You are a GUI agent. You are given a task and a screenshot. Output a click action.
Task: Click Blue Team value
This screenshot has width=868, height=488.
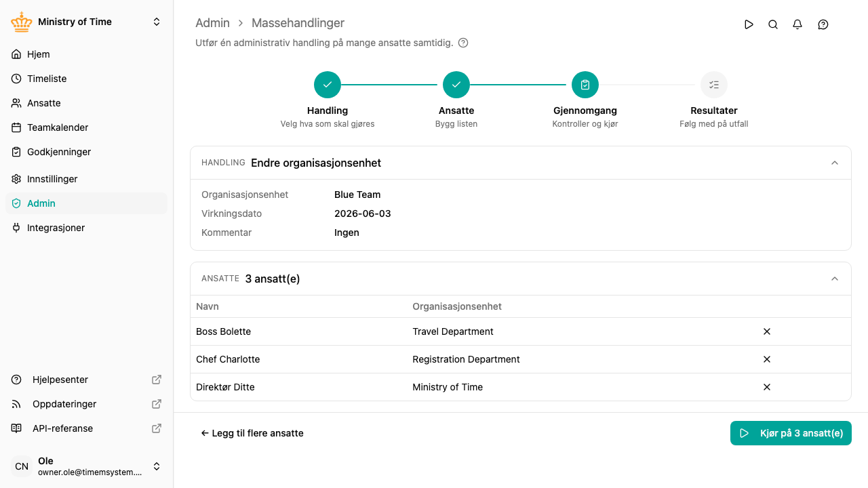pyautogui.click(x=357, y=195)
